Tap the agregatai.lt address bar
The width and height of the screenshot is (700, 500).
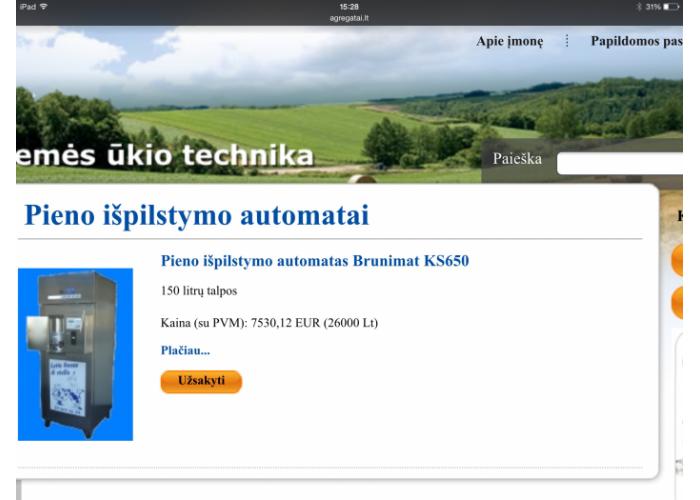click(349, 18)
